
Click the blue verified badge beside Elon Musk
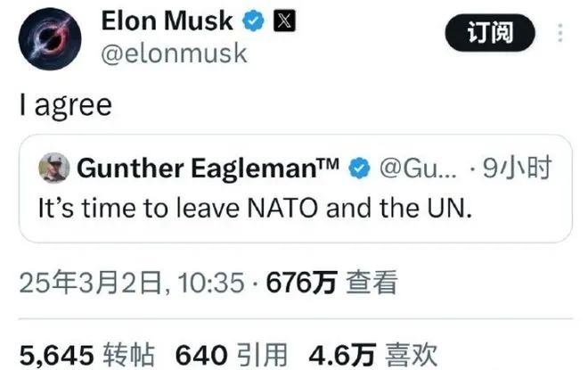[256, 20]
